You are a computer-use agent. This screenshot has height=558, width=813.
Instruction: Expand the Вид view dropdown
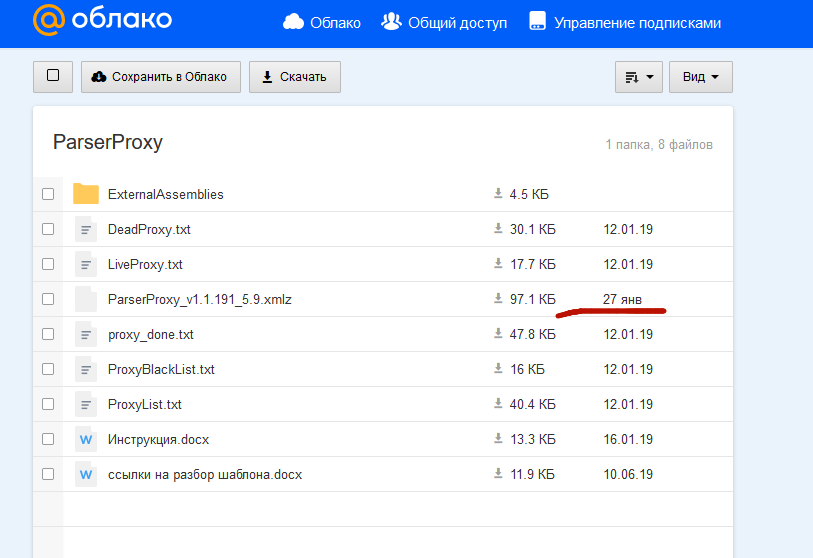(x=700, y=77)
